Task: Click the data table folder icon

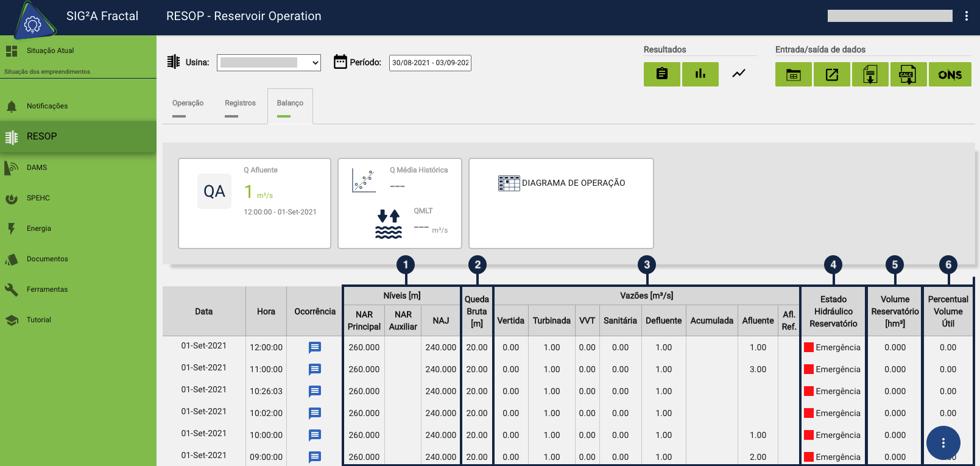Action: point(793,75)
